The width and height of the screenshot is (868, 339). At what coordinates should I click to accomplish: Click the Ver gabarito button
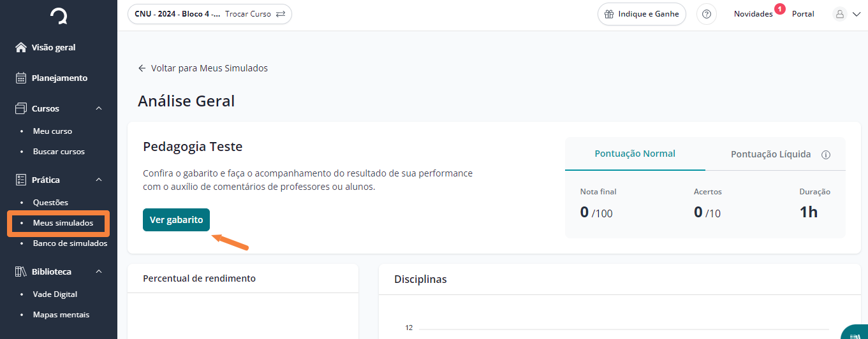coord(176,220)
